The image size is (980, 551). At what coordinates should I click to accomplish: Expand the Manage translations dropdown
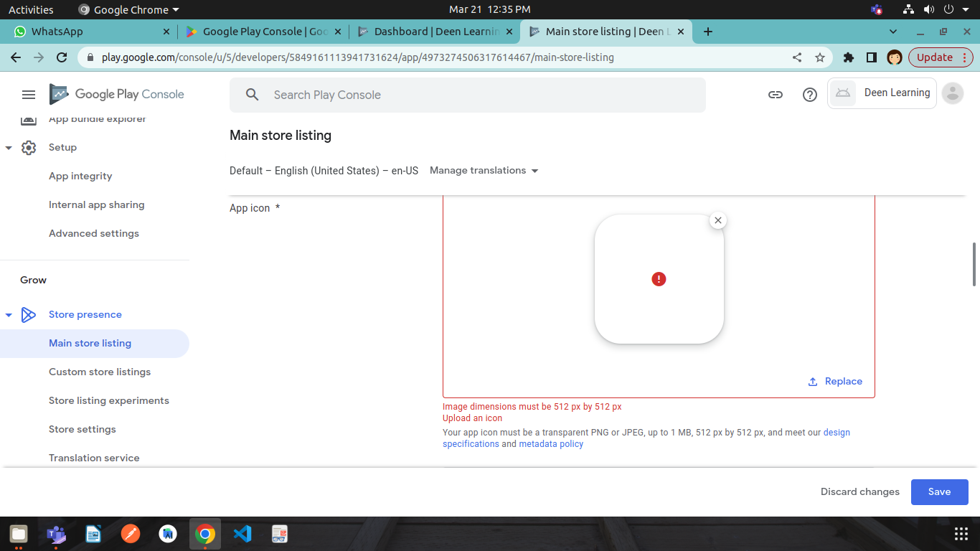[x=484, y=171]
